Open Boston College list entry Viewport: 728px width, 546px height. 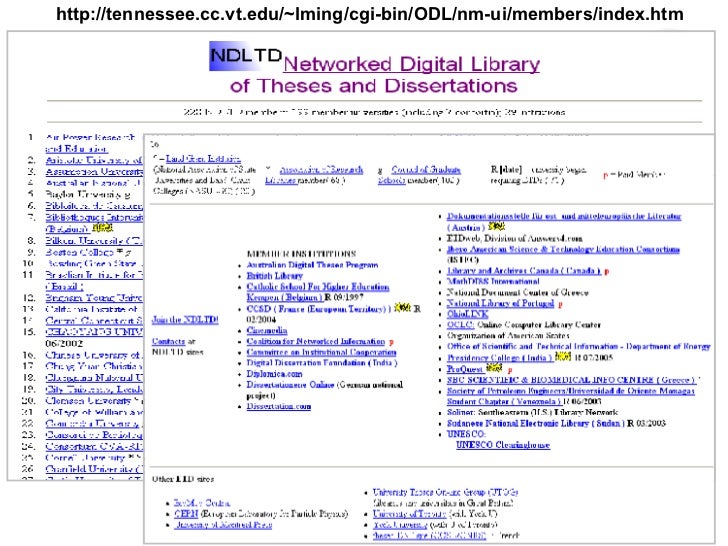tap(79, 252)
